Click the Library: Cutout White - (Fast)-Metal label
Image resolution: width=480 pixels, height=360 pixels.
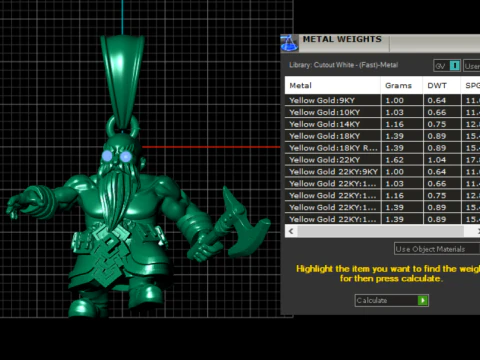(343, 65)
